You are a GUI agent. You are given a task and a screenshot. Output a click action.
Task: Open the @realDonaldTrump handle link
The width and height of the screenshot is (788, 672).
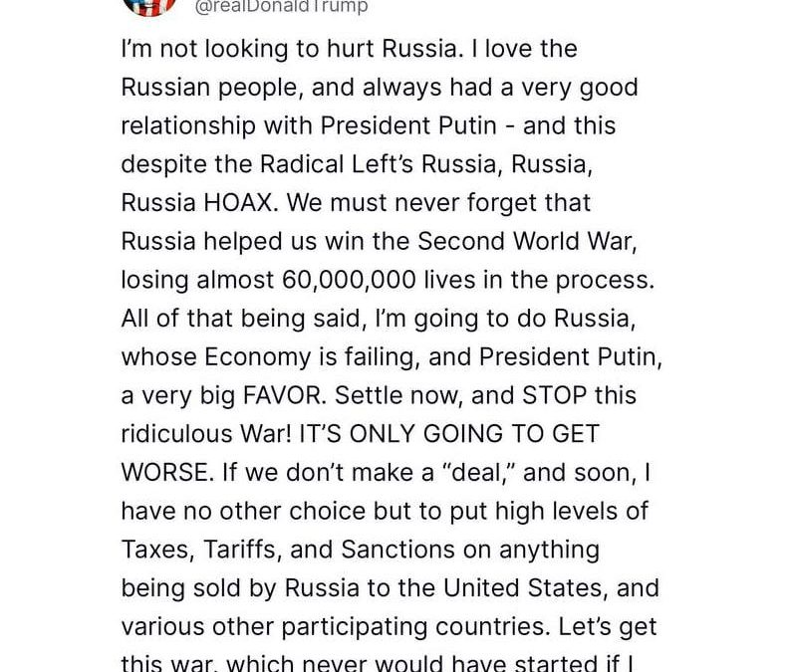point(281,7)
